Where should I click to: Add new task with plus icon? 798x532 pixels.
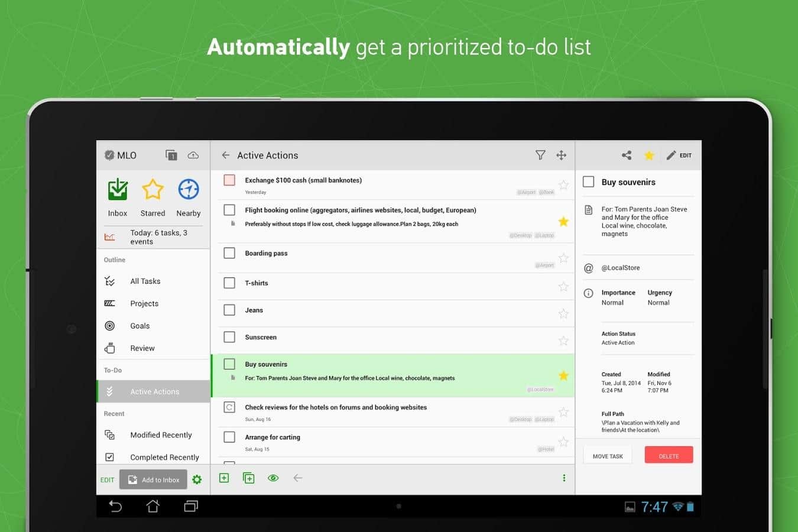(x=224, y=478)
